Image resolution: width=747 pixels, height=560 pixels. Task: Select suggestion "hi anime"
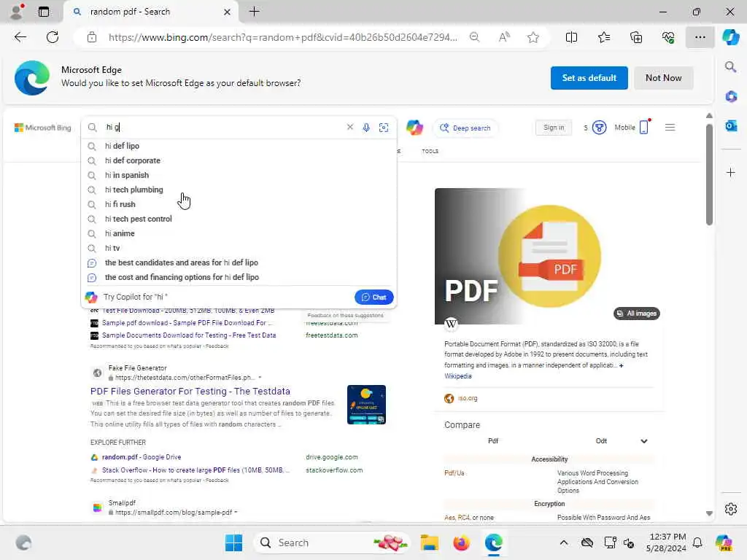[239, 233]
